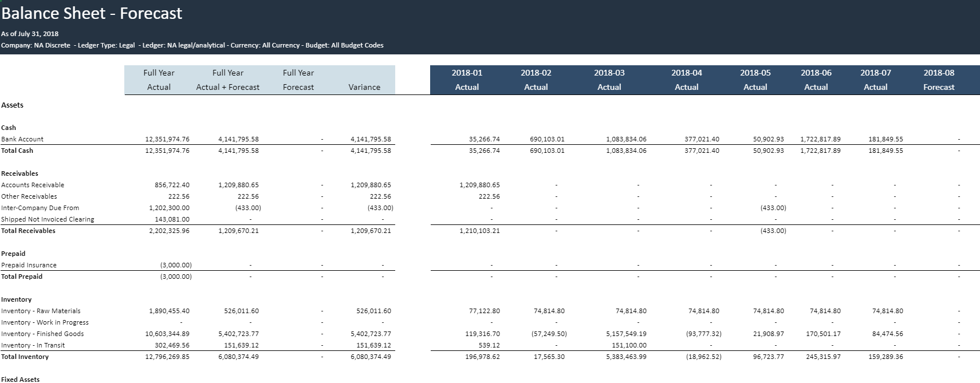Screen dimensions: 980x383
Task: Click the 'Inventory - Raw Materials' row label
Action: click(41, 311)
